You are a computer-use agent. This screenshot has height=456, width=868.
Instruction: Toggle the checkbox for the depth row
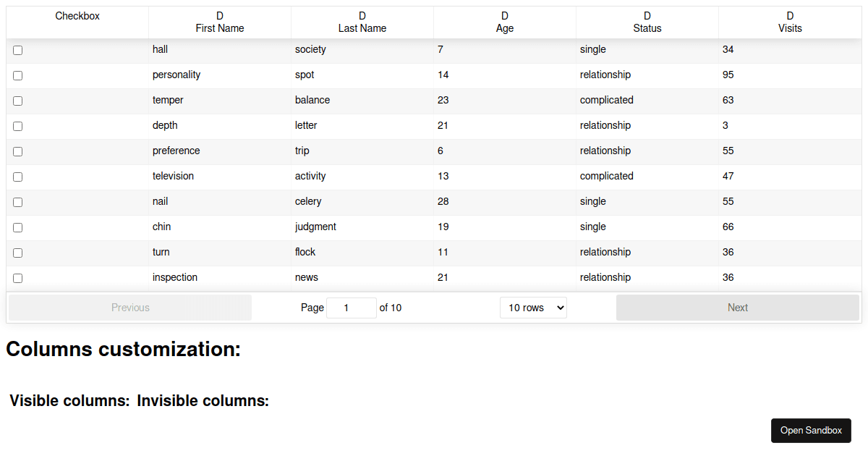[18, 127]
